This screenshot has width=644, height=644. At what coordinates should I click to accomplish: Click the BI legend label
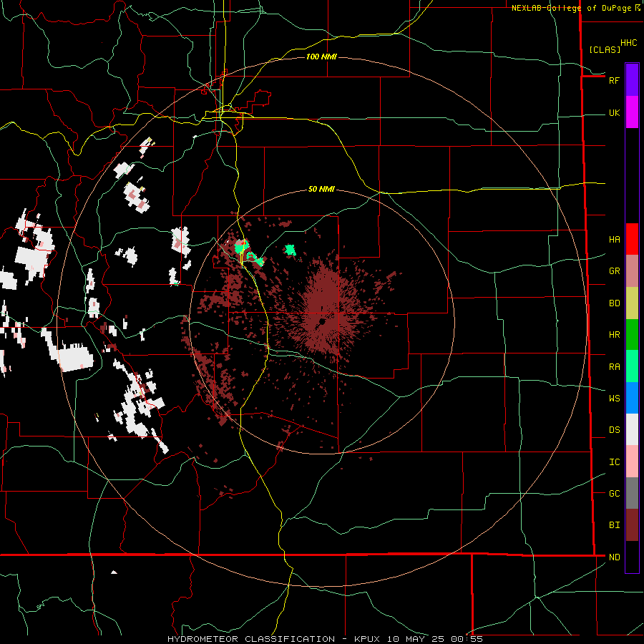click(614, 525)
